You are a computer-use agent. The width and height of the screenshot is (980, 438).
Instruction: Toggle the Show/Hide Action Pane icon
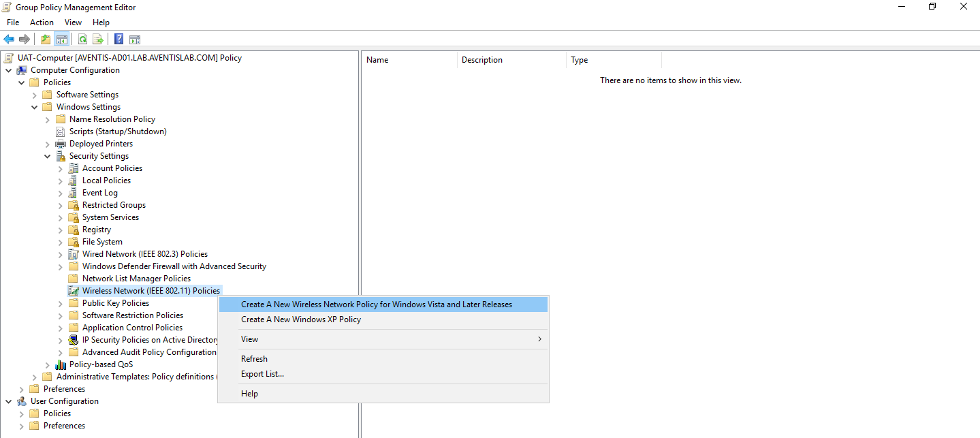[x=134, y=39]
